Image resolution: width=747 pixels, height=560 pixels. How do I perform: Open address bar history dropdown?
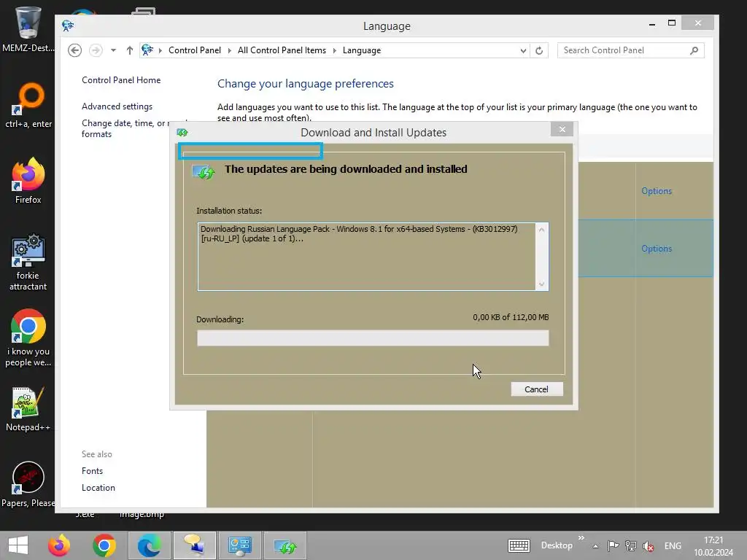coord(523,50)
